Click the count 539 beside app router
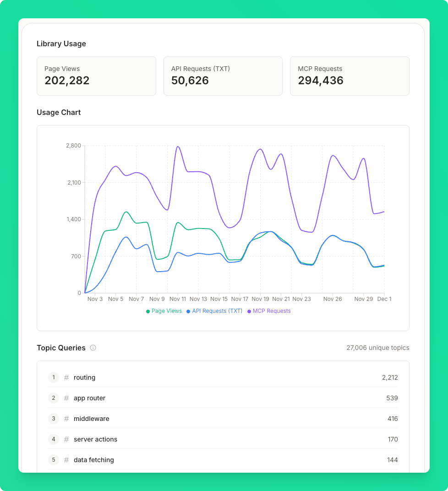The width and height of the screenshot is (448, 491). [x=392, y=398]
